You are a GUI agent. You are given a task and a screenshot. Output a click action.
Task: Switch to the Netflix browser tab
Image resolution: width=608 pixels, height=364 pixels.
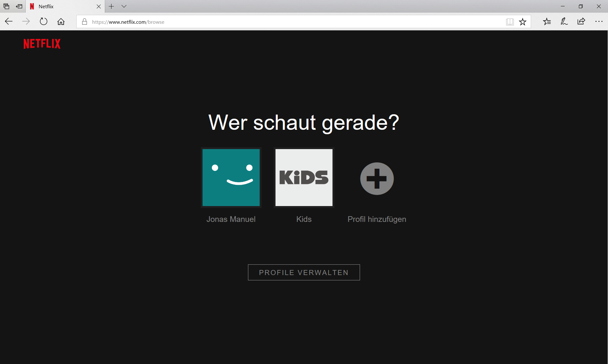click(x=65, y=6)
